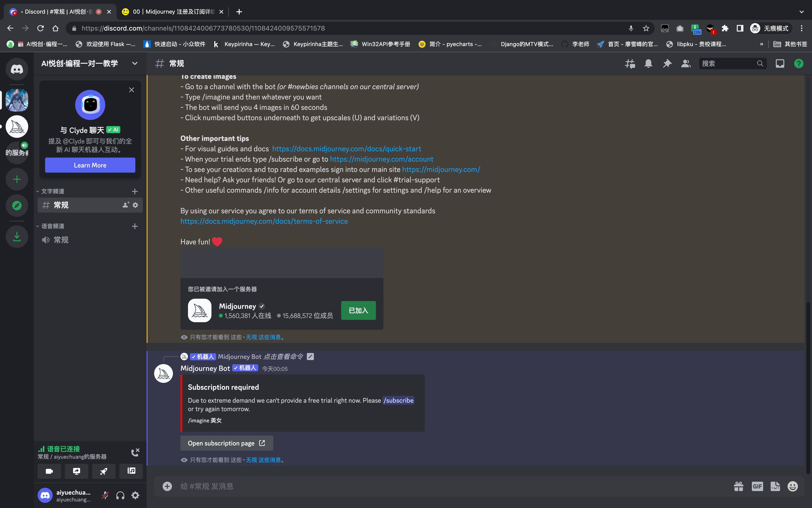Open the Midjourney sailboat server in sidebar
The width and height of the screenshot is (812, 508).
coord(17,127)
